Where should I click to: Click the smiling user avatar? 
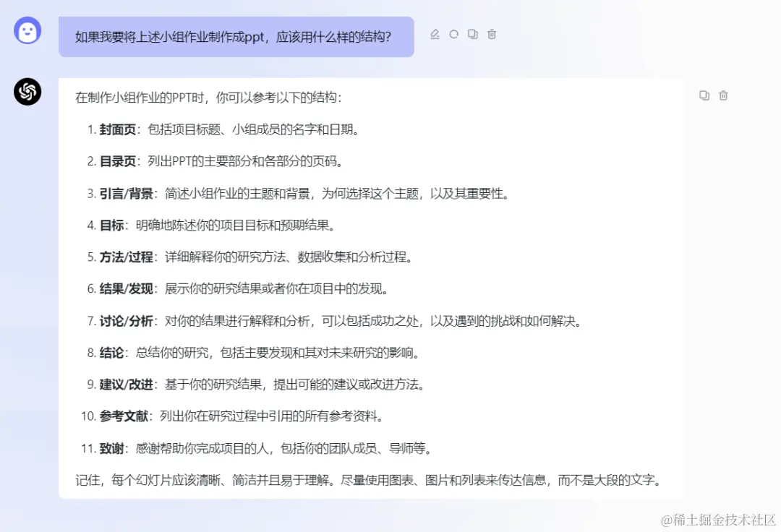coord(27,32)
